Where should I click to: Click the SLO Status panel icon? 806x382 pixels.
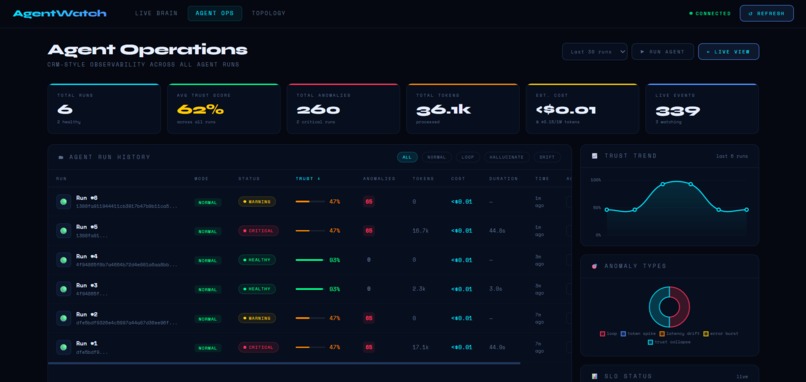click(x=595, y=376)
